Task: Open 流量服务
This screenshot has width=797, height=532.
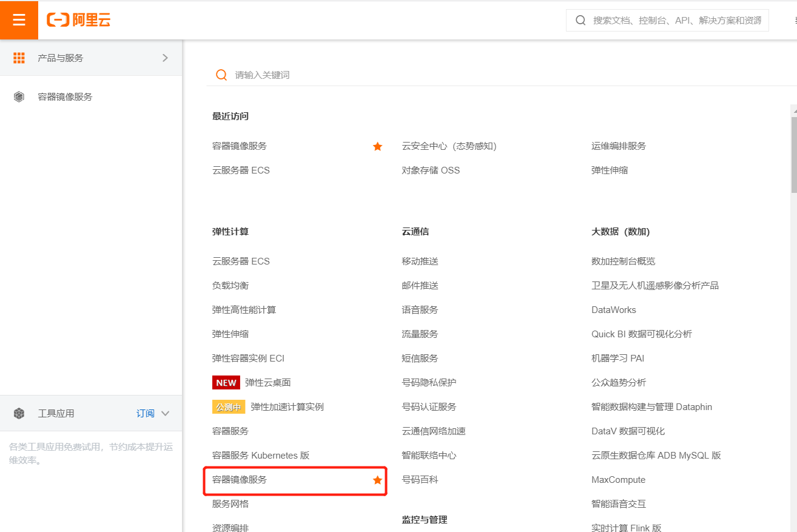Action: (x=420, y=334)
